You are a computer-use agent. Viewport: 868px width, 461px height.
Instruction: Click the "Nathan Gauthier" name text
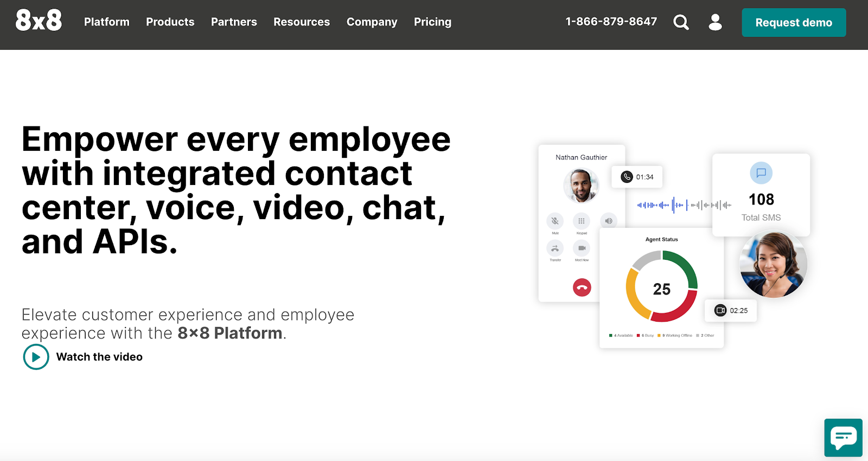tap(581, 157)
